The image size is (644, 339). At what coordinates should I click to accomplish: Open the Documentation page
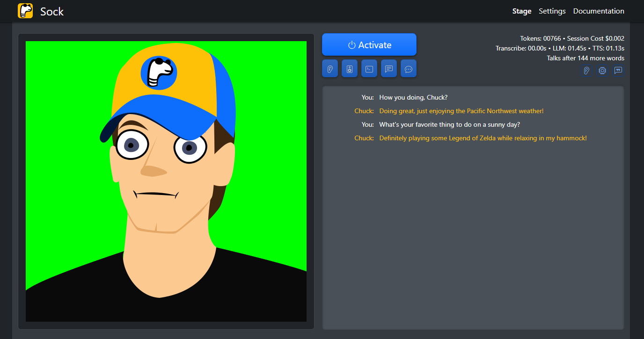(599, 11)
